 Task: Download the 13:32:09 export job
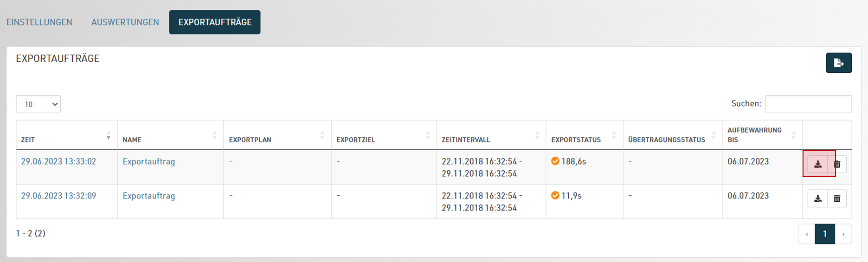pyautogui.click(x=817, y=198)
